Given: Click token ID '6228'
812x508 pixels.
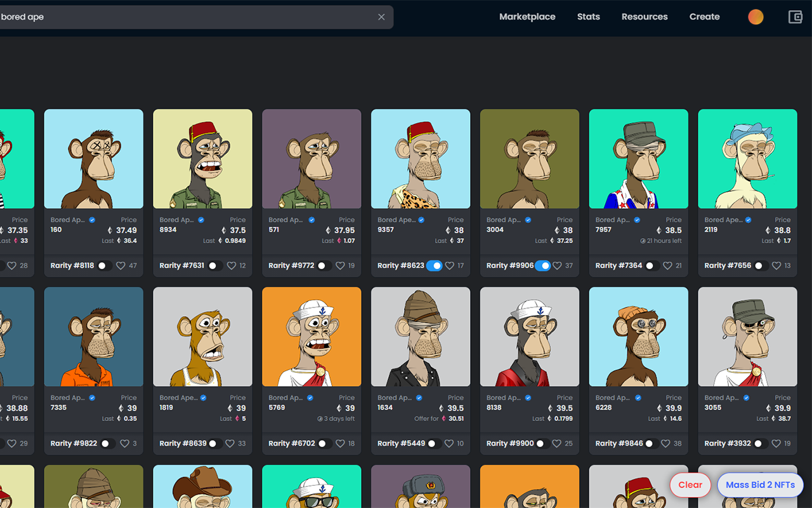Looking at the screenshot, I should pos(604,407).
